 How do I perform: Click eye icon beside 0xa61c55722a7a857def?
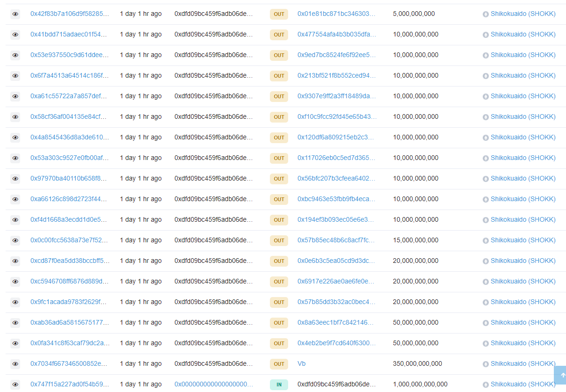point(15,96)
